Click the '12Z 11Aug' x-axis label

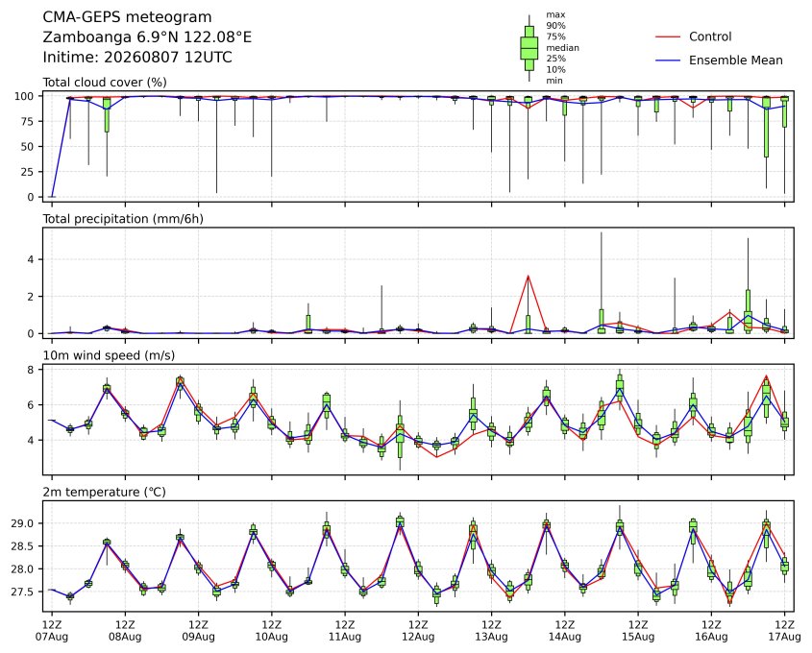(x=345, y=630)
